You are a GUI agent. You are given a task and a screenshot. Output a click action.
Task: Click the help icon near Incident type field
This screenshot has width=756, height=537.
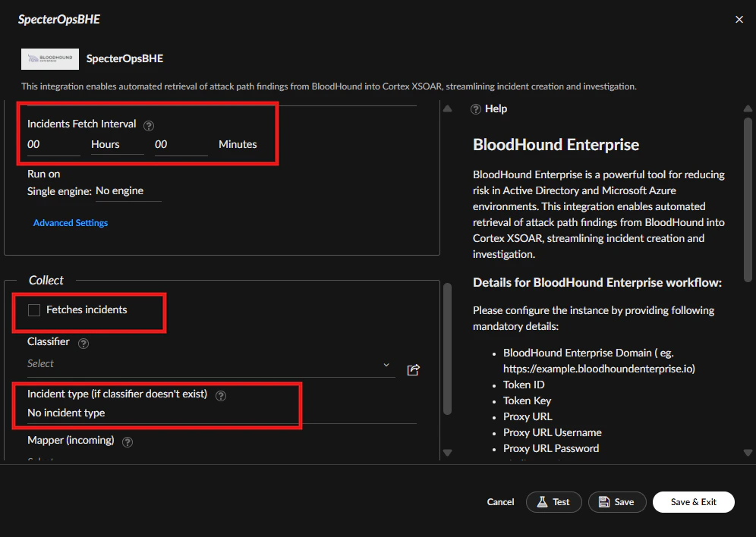pyautogui.click(x=220, y=394)
